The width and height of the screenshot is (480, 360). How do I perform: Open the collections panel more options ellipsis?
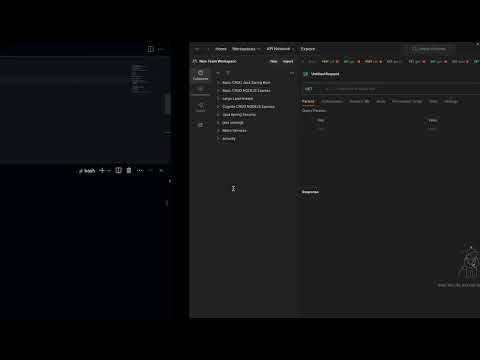(292, 73)
